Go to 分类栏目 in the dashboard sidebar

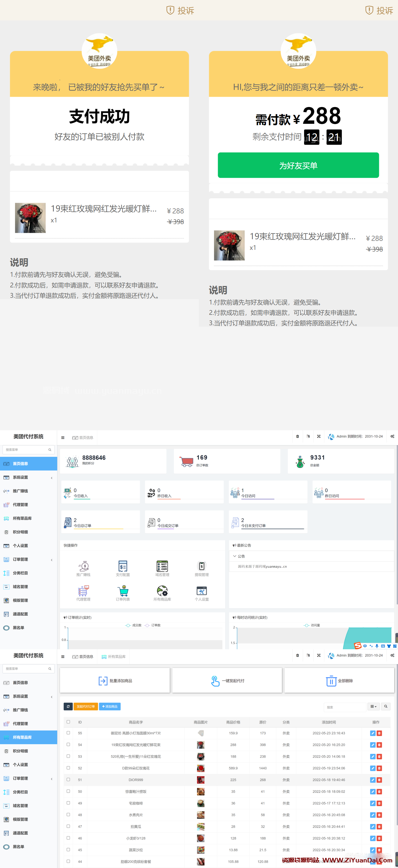pyautogui.click(x=29, y=573)
